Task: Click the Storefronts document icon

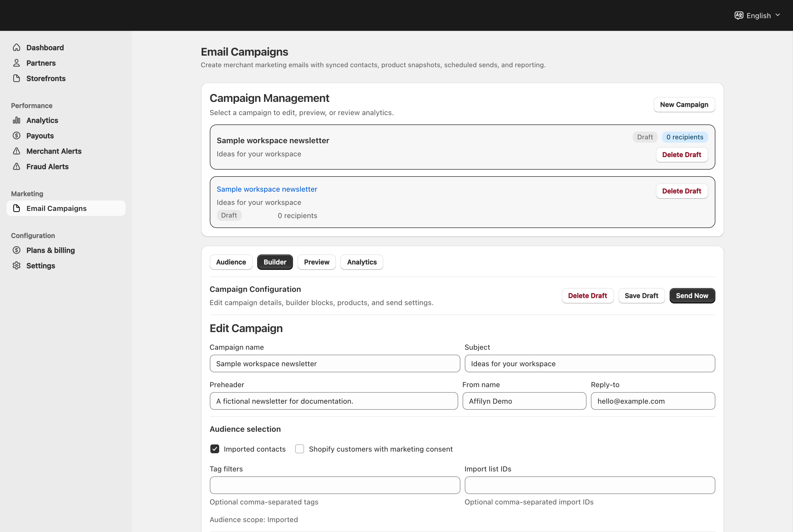Action: [16, 78]
